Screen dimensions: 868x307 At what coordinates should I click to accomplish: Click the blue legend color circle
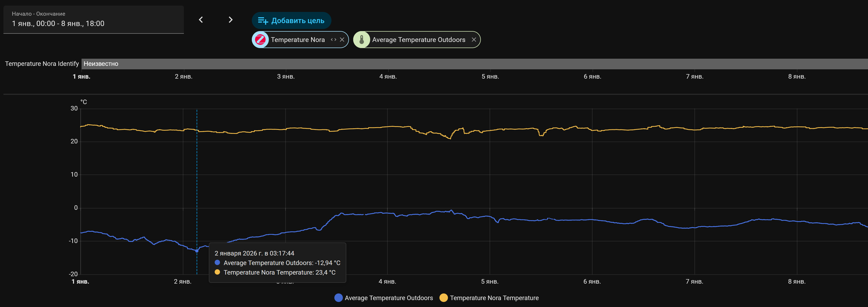pyautogui.click(x=338, y=298)
